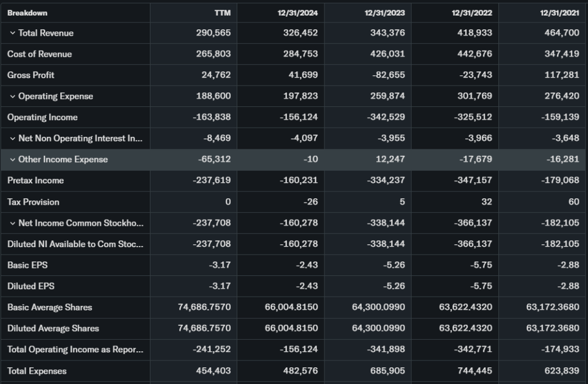The image size is (588, 384).
Task: Click the Diluted Average Shares row label
Action: (53, 328)
